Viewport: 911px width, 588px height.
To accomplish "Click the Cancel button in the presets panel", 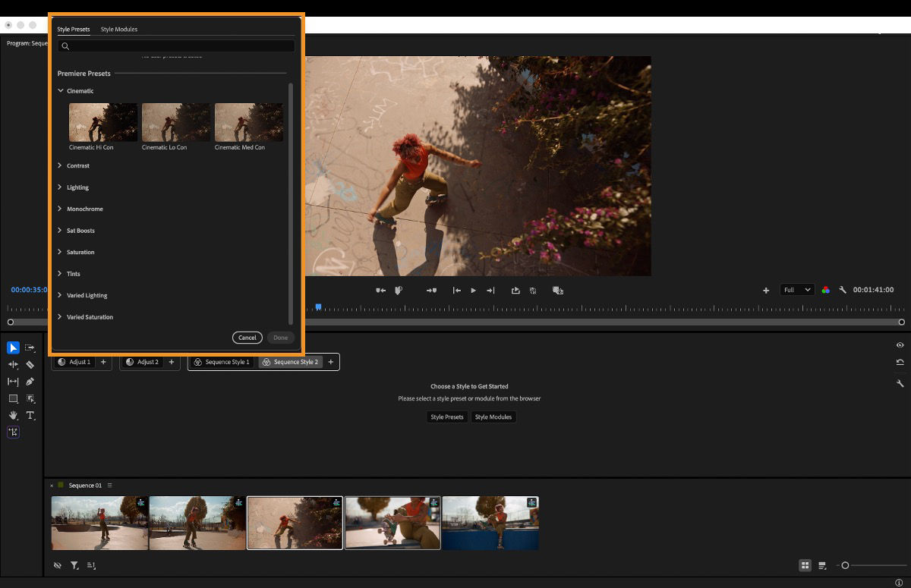I will (247, 338).
